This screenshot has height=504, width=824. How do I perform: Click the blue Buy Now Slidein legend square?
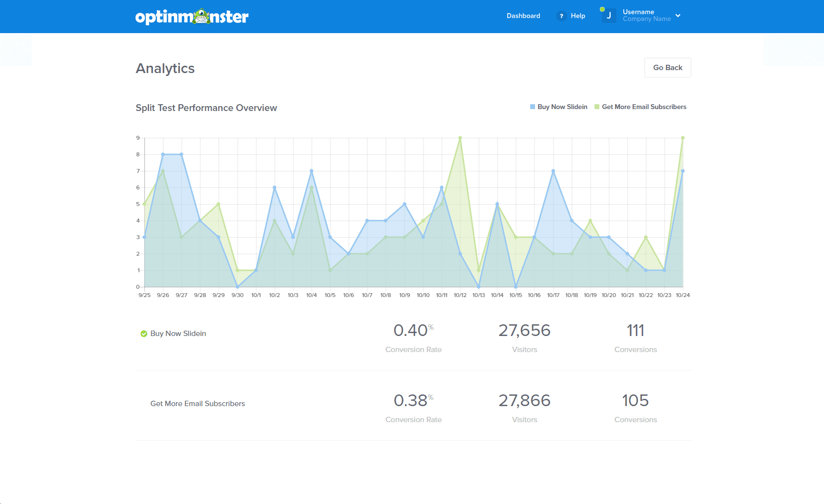(533, 107)
